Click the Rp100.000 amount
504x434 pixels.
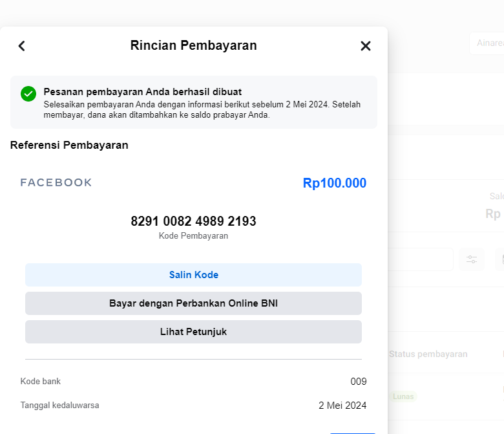335,183
